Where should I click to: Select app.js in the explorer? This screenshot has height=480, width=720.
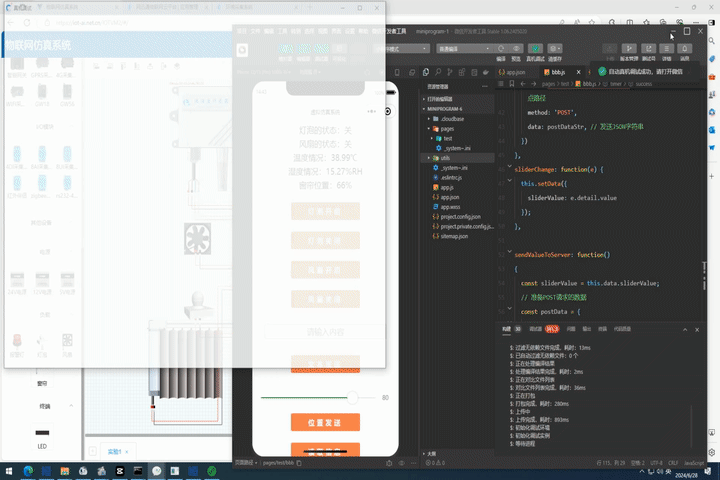448,187
